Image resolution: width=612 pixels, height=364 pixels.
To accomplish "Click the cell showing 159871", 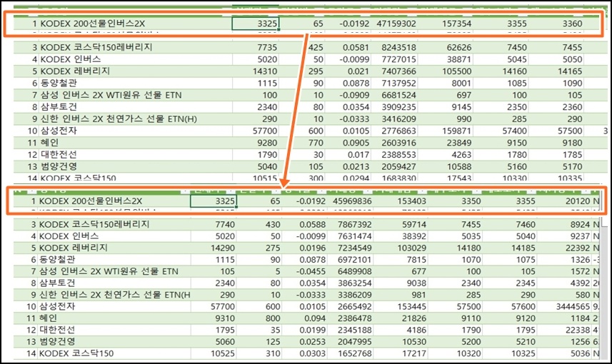I will [446, 131].
